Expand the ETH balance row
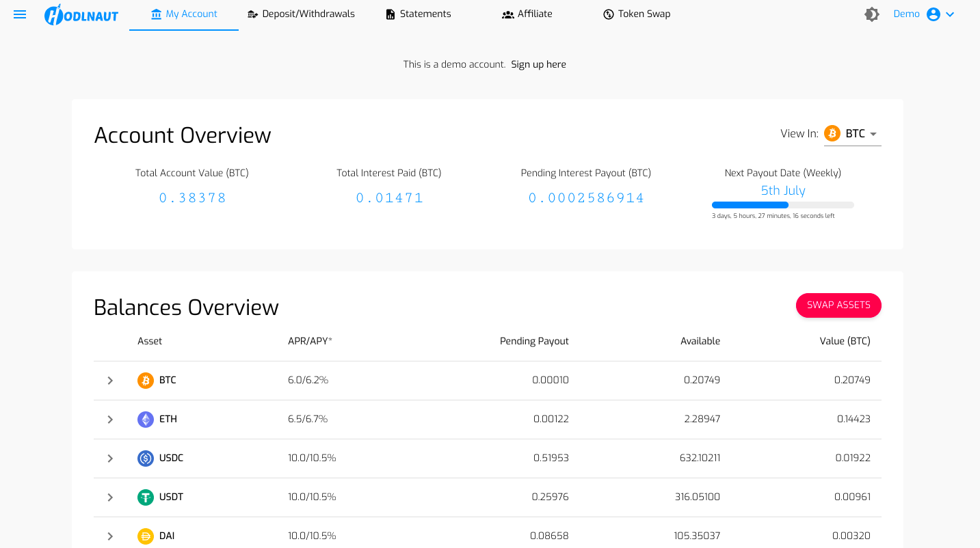 pyautogui.click(x=110, y=420)
